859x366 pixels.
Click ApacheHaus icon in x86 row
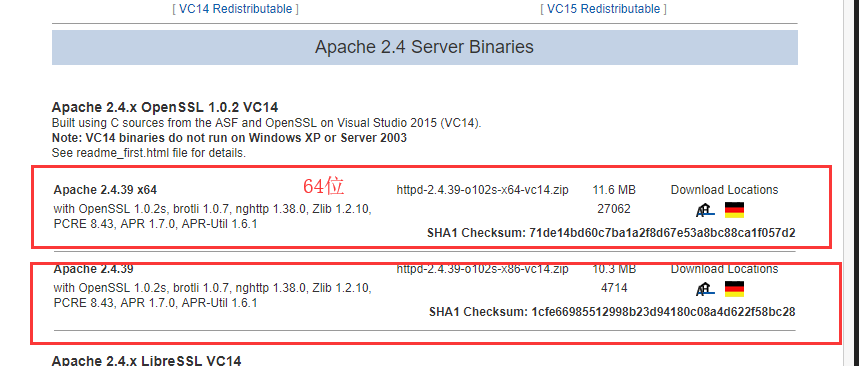[x=705, y=289]
